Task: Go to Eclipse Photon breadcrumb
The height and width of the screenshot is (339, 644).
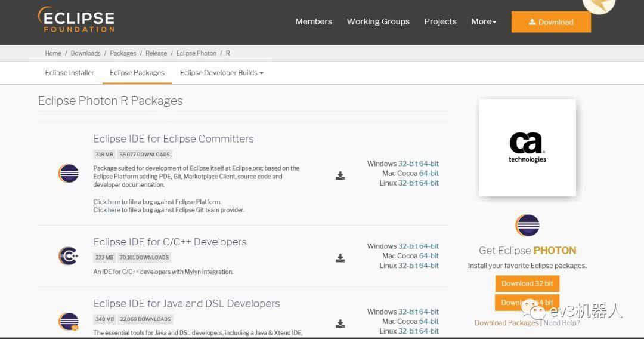Action: pyautogui.click(x=196, y=53)
